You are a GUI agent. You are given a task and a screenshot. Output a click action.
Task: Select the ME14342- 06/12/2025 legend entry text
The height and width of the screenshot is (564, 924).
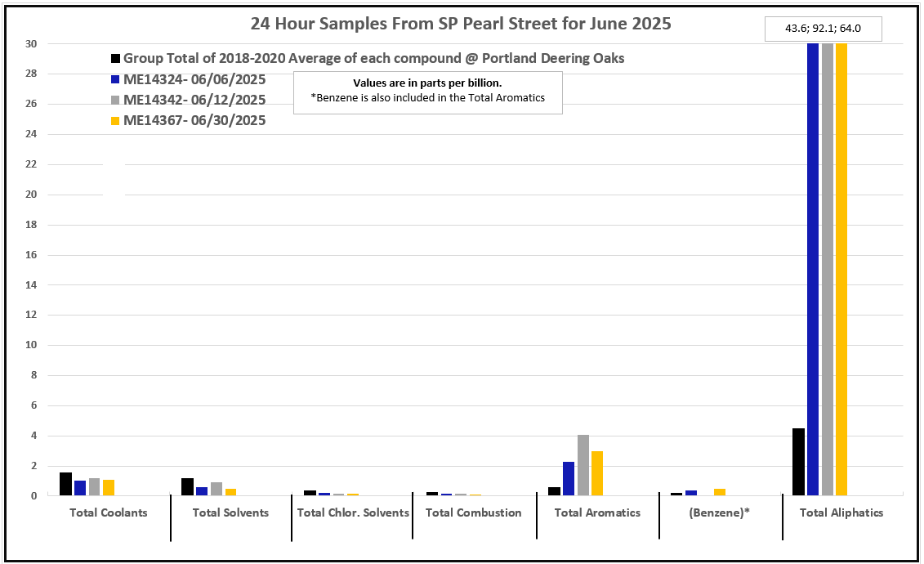coord(194,101)
